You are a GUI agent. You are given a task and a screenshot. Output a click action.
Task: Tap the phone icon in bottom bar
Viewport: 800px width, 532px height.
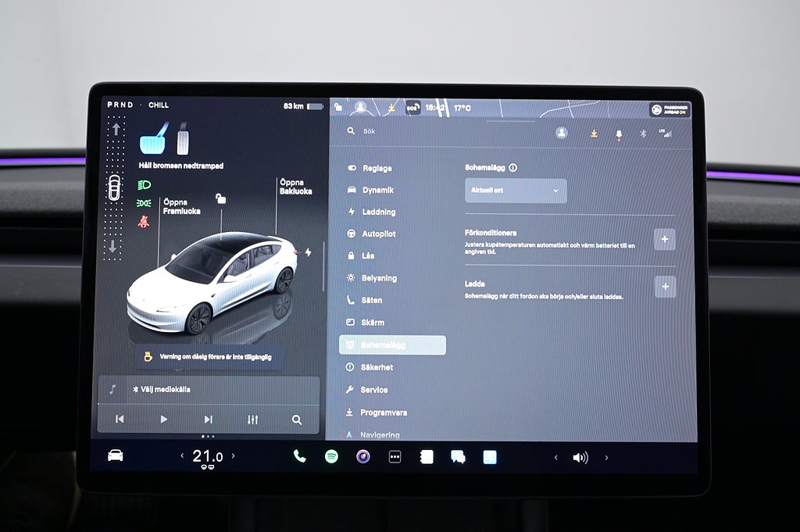[299, 457]
